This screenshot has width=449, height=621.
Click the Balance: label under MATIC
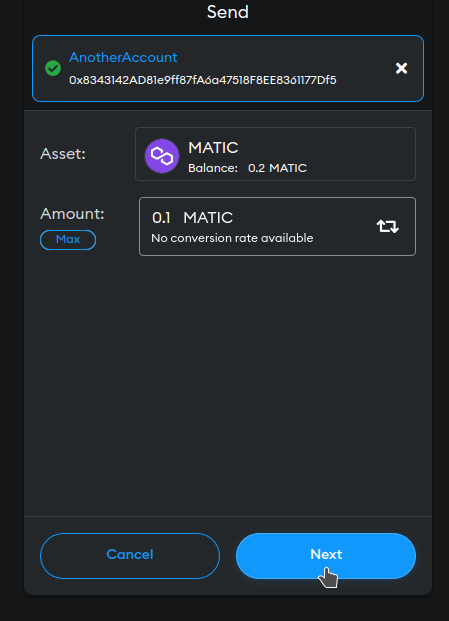tap(213, 168)
